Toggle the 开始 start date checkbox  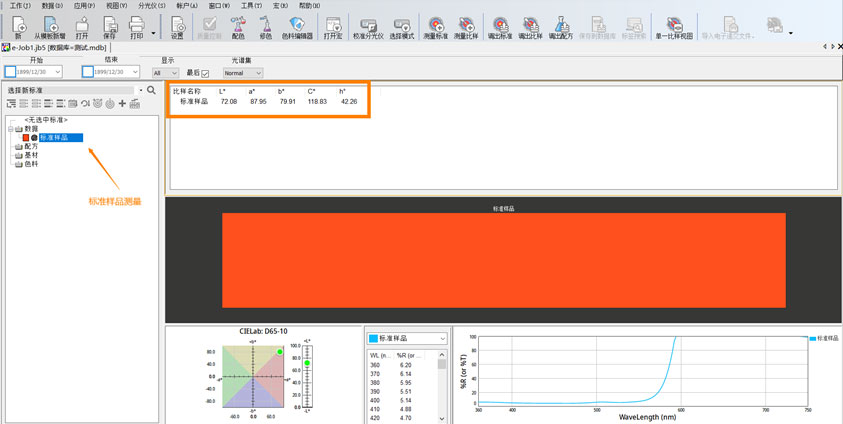pyautogui.click(x=10, y=72)
